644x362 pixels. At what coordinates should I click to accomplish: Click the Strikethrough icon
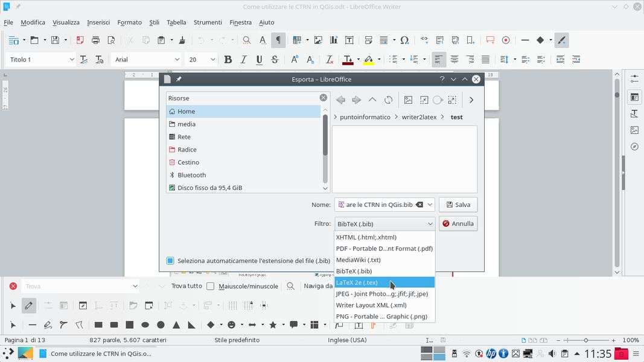point(275,60)
